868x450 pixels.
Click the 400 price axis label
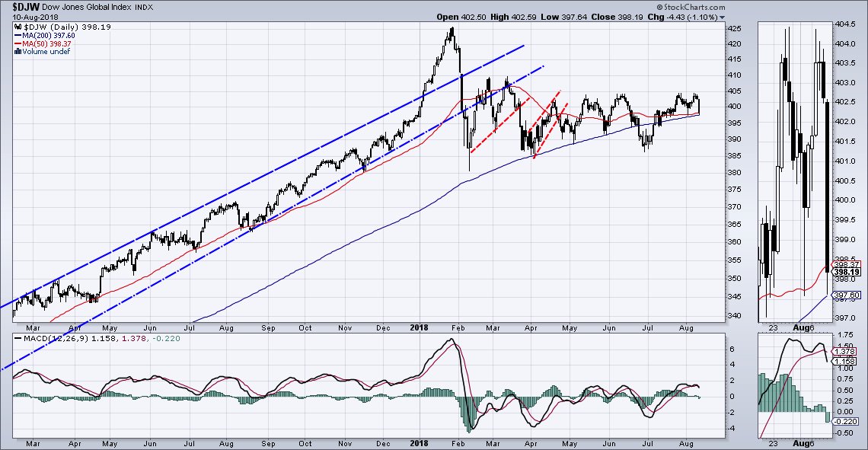(736, 107)
